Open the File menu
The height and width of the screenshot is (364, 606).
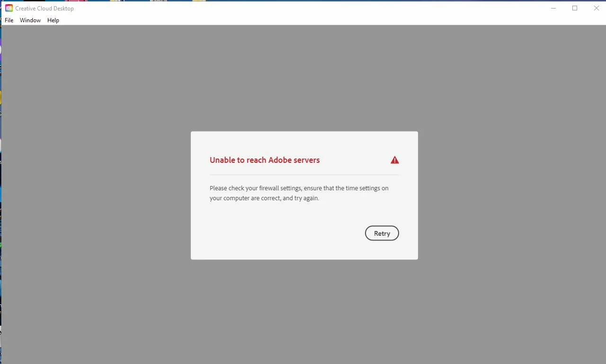(x=9, y=20)
